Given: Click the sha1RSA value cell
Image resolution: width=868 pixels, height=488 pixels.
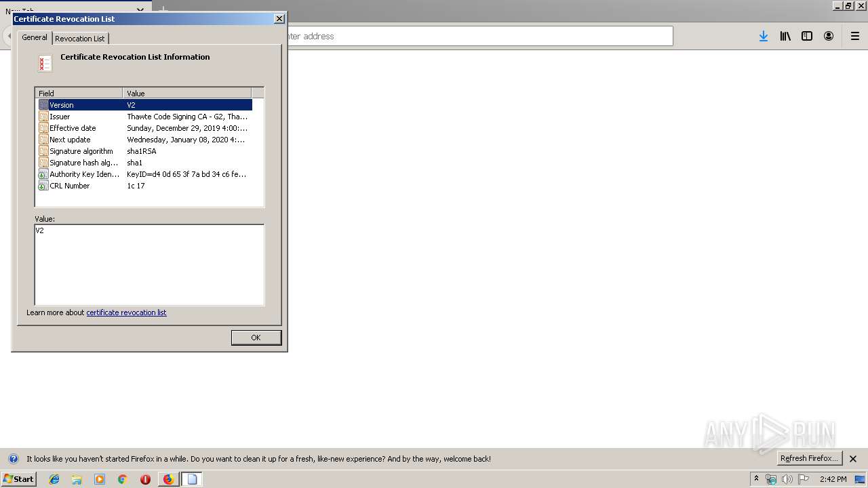Looking at the screenshot, I should click(142, 151).
